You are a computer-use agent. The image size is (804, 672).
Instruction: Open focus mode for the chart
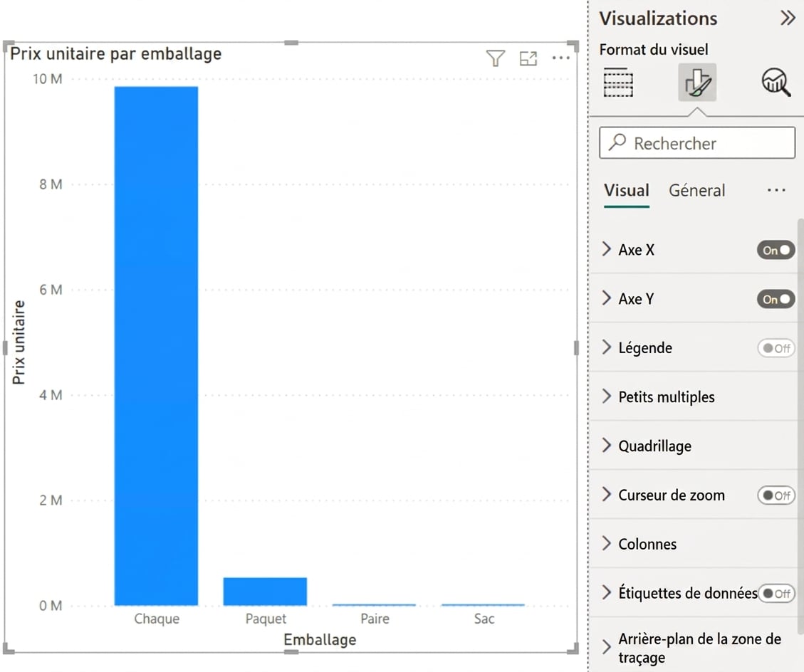pos(528,58)
